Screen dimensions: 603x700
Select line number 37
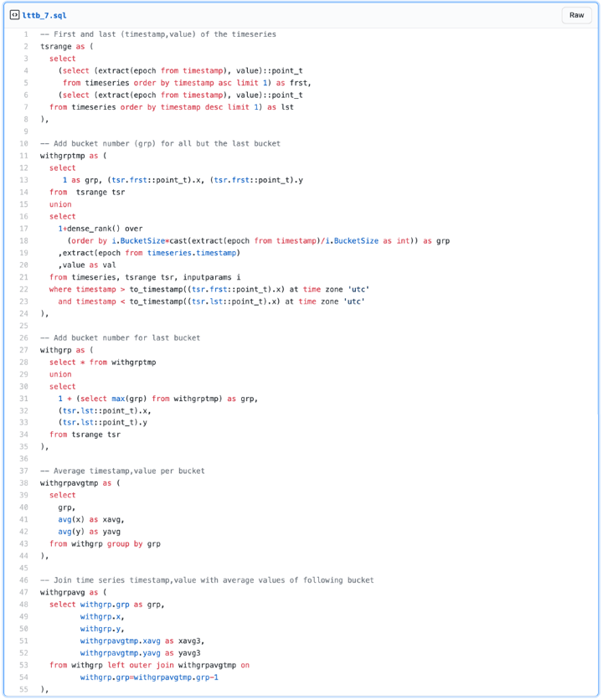click(23, 471)
